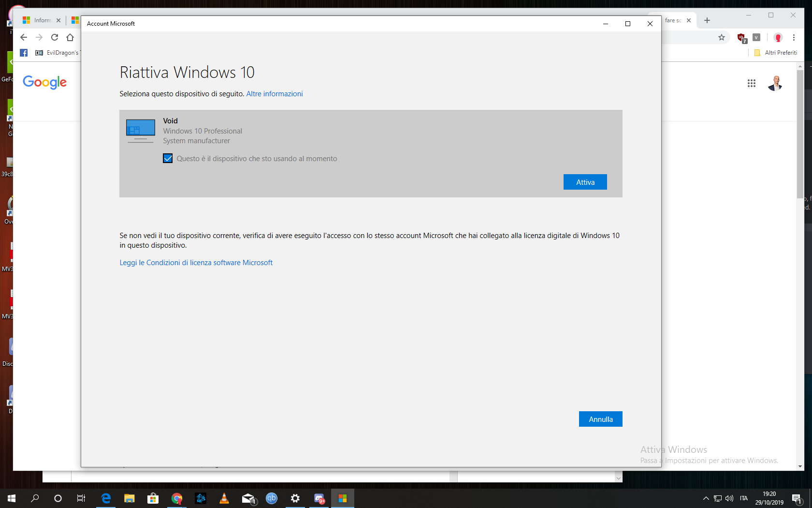Click Chrome's forward navigation arrow
This screenshot has height=508, width=812.
click(x=39, y=37)
